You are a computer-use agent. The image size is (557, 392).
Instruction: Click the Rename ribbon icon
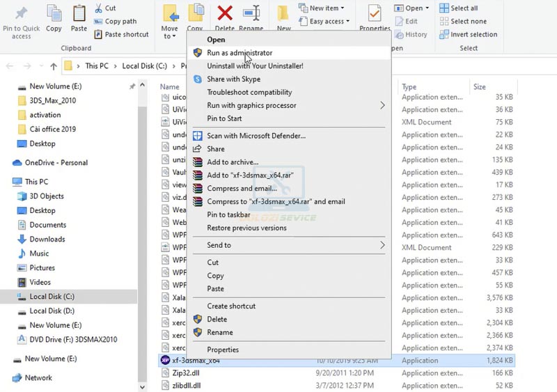point(251,13)
